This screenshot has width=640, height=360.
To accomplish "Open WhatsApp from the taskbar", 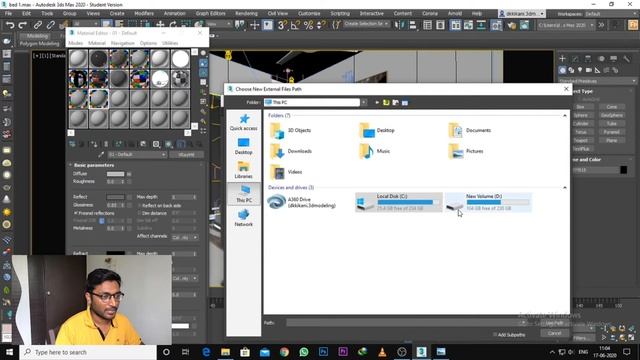I will 304,352.
